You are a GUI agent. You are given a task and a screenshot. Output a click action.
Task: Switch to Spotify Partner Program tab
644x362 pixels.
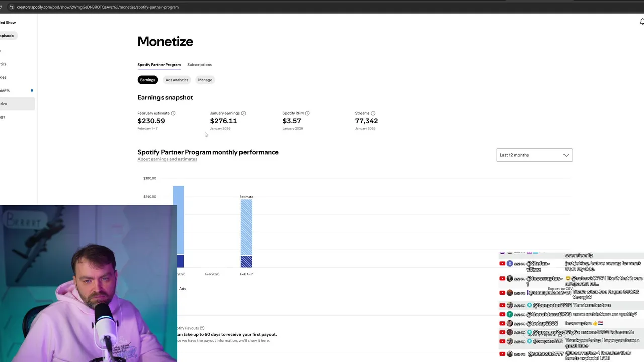[x=159, y=65]
